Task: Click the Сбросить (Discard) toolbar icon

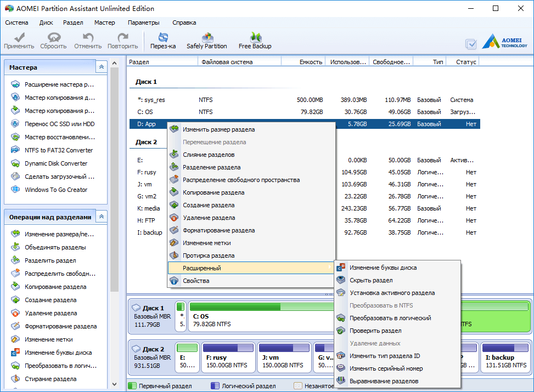Action: (x=54, y=37)
